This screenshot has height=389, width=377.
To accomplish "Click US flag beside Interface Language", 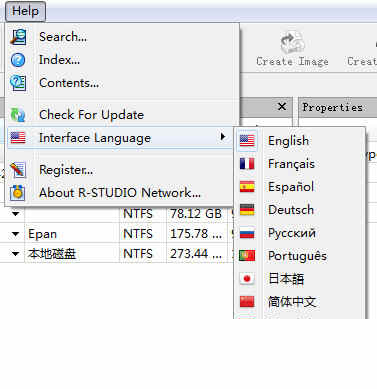I will click(x=18, y=137).
